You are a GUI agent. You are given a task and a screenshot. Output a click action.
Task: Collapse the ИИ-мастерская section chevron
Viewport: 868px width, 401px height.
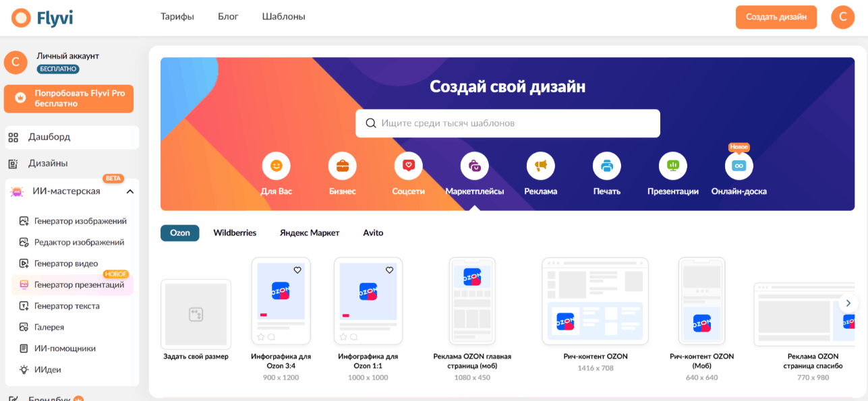[130, 191]
